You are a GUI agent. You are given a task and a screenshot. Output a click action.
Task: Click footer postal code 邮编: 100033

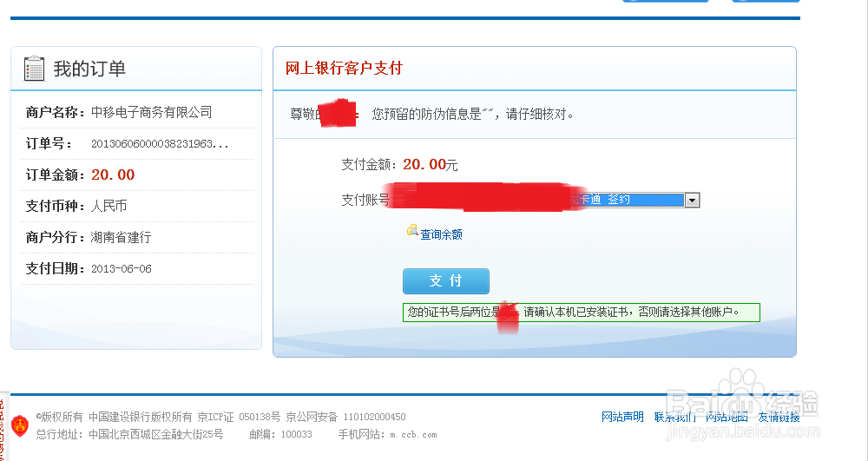click(x=280, y=434)
